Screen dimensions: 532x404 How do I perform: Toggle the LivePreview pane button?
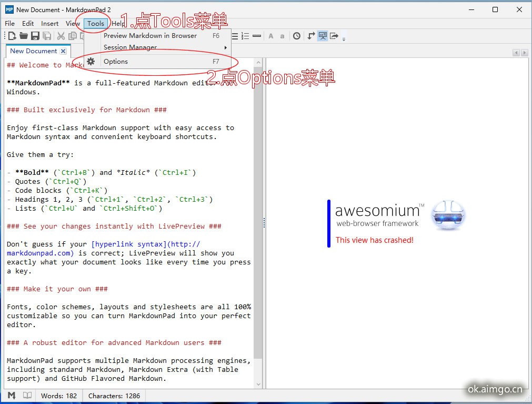pos(322,36)
